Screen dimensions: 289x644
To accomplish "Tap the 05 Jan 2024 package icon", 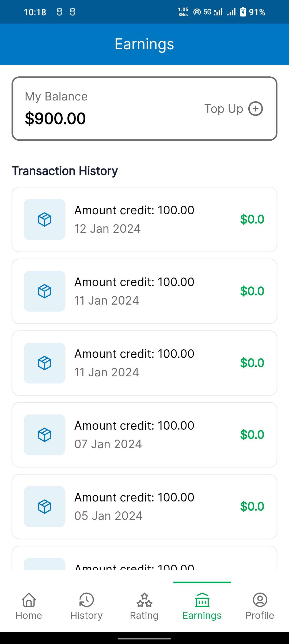I will click(x=44, y=507).
